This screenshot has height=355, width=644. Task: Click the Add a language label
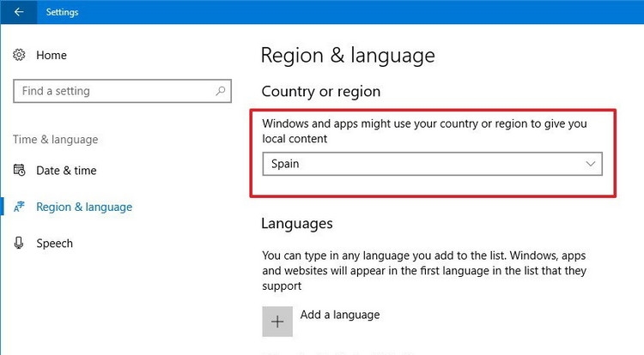coord(340,315)
